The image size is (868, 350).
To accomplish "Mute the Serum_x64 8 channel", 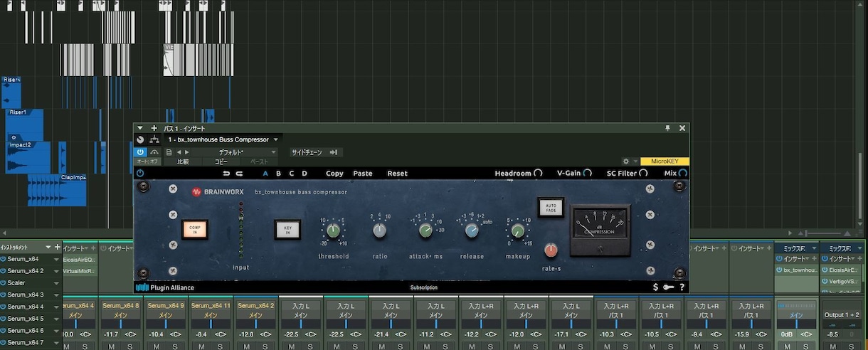I will tap(112, 346).
